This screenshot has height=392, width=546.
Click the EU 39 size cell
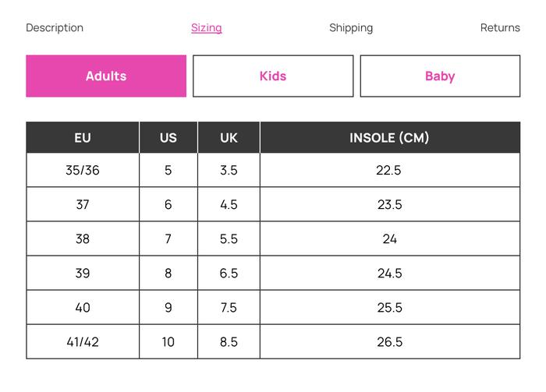(83, 274)
